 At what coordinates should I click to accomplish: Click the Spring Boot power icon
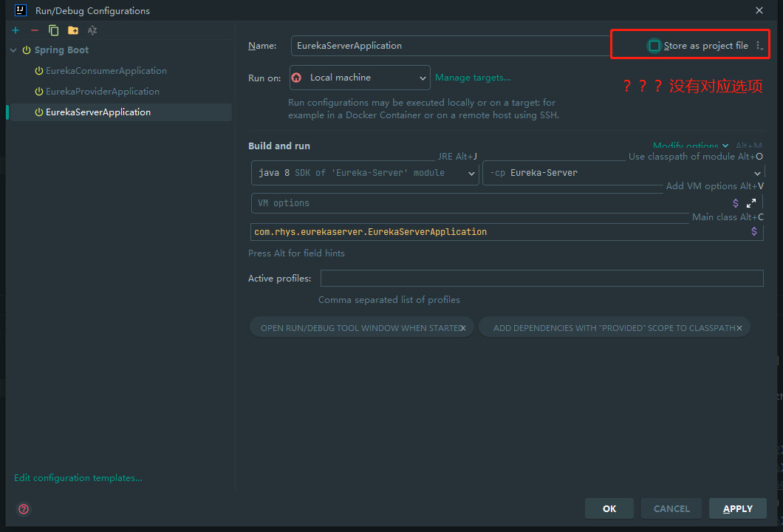27,50
